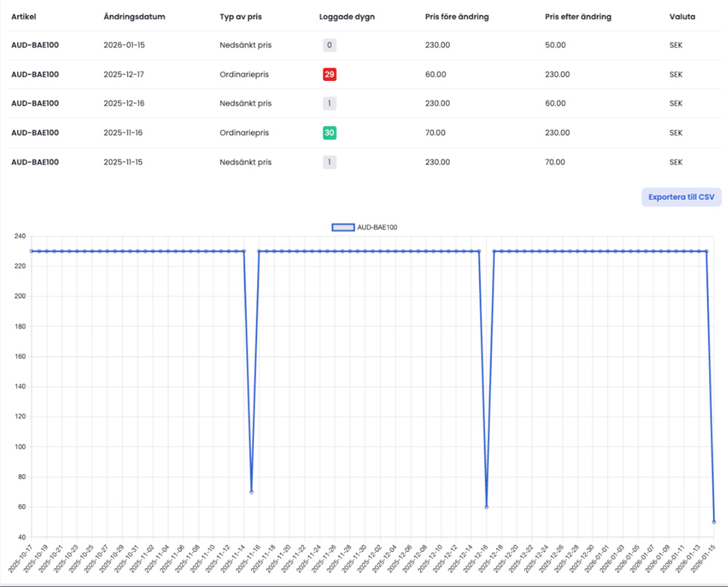Click the badge in the 2025-11-15 row
728x587 pixels.
(330, 162)
